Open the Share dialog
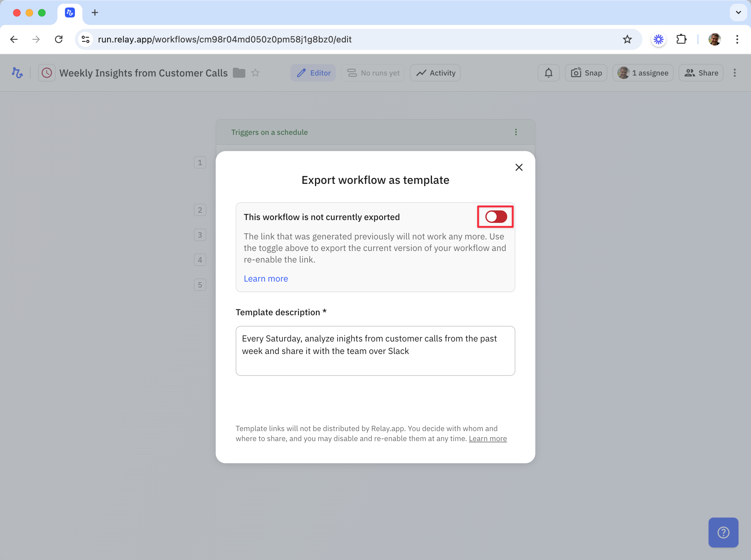 click(701, 73)
